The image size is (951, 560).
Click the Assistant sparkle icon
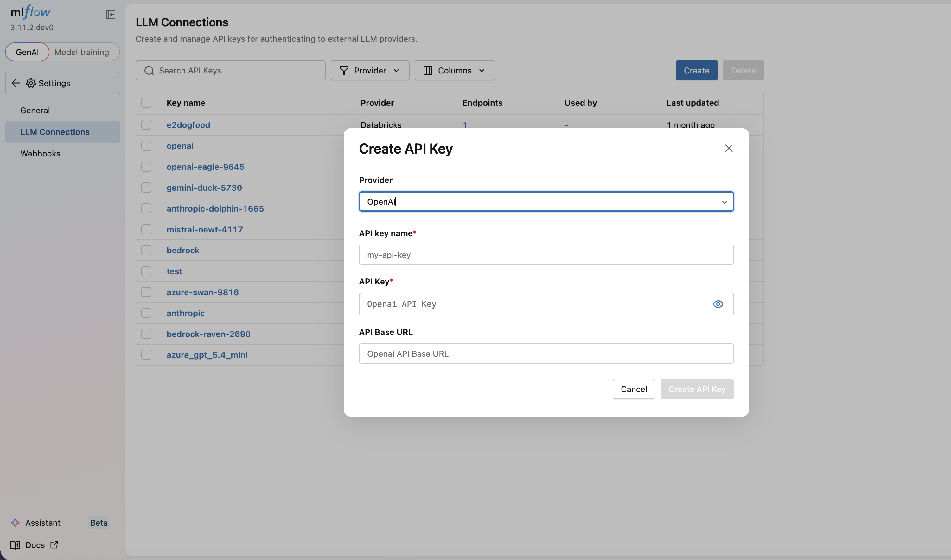click(x=15, y=523)
